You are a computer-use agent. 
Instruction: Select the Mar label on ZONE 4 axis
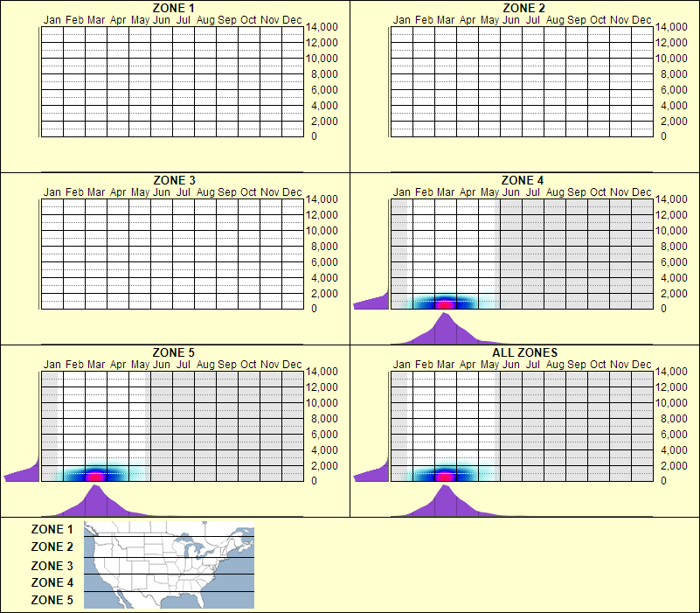pyautogui.click(x=446, y=192)
